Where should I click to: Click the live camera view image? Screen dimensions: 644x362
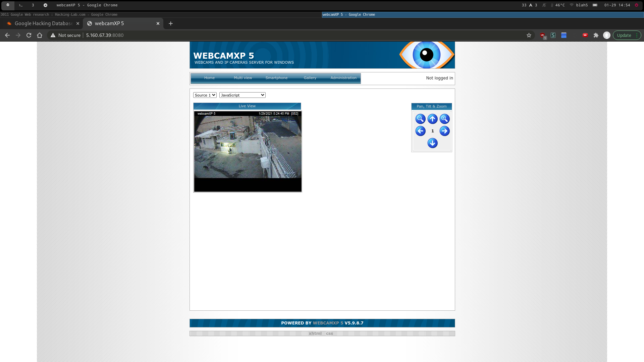(248, 147)
